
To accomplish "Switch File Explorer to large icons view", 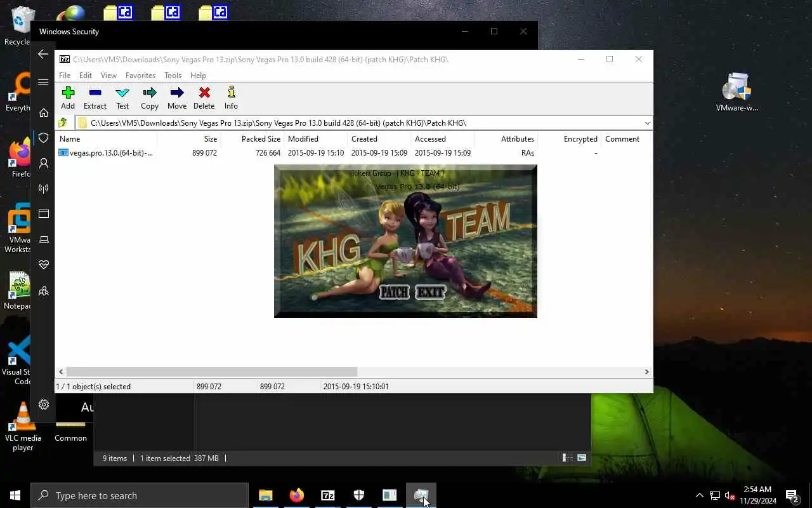I will [582, 458].
